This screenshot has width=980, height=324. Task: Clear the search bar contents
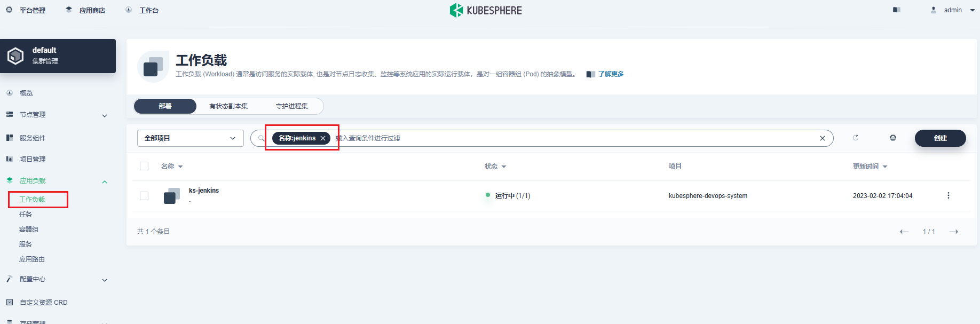822,138
